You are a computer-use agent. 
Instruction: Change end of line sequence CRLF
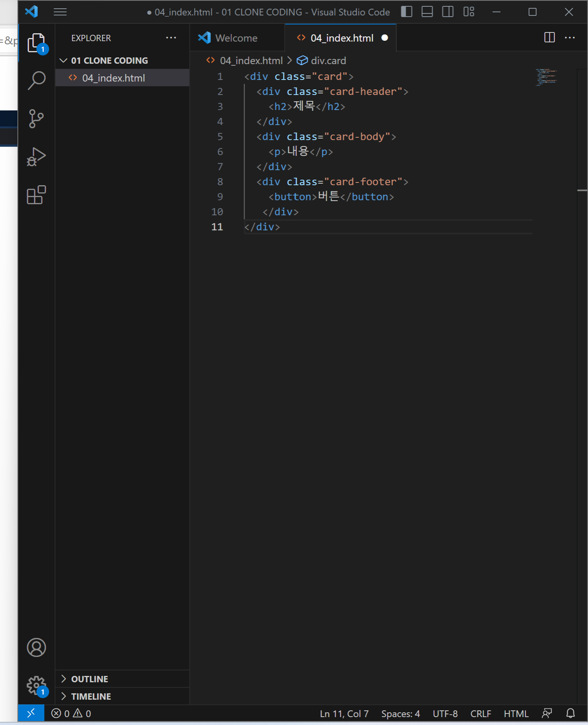(481, 714)
